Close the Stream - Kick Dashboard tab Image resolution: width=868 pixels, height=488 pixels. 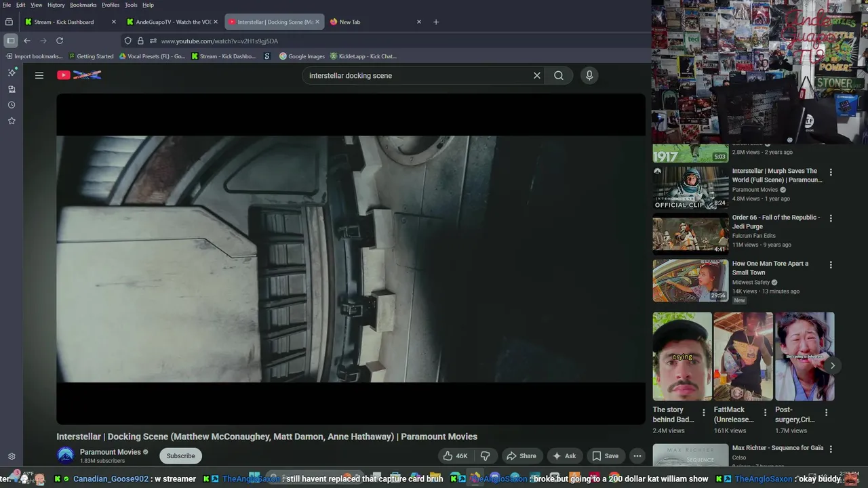point(114,22)
